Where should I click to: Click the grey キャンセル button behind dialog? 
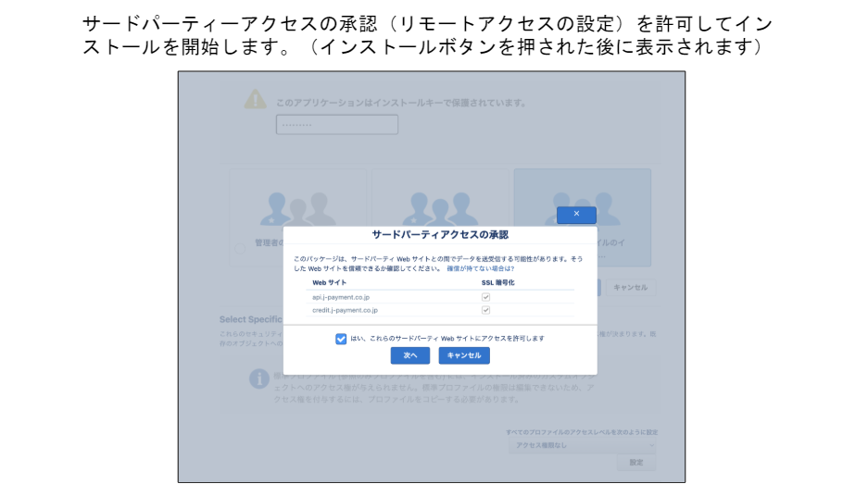(x=631, y=288)
